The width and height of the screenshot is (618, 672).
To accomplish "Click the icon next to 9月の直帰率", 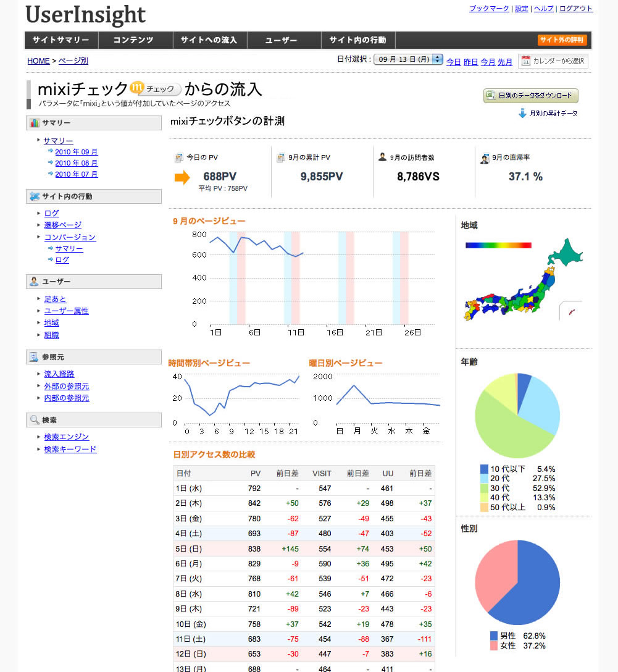I will click(x=485, y=158).
